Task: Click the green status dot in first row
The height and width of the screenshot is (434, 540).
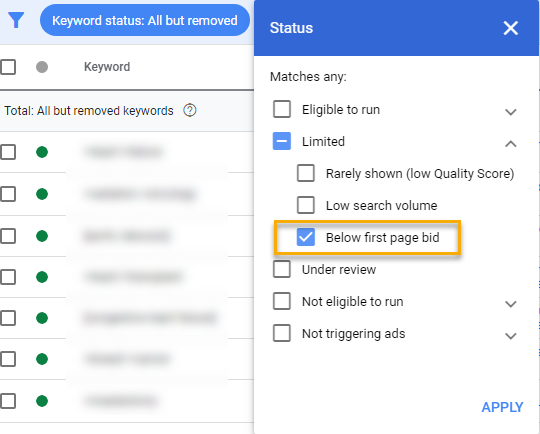Action: click(x=42, y=152)
